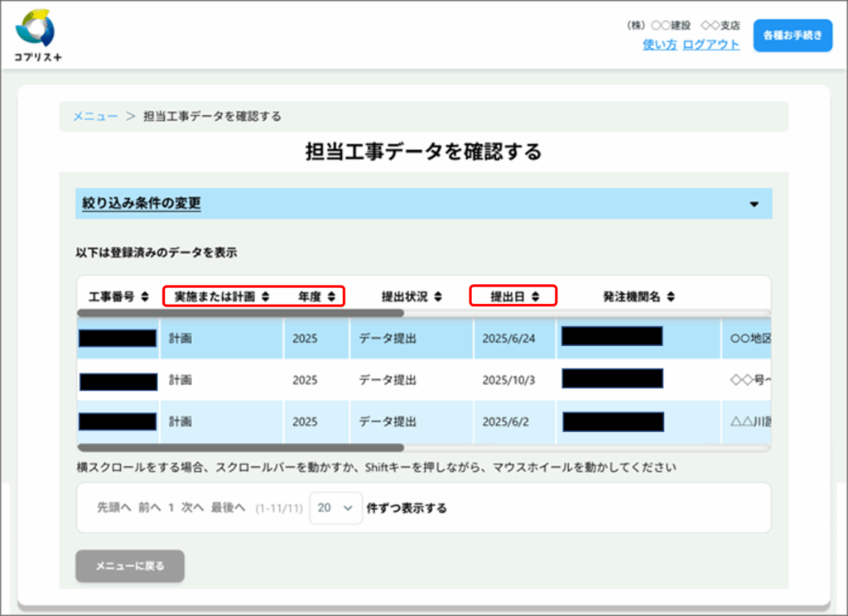
Task: Go to メニュー via breadcrumb
Action: click(95, 117)
